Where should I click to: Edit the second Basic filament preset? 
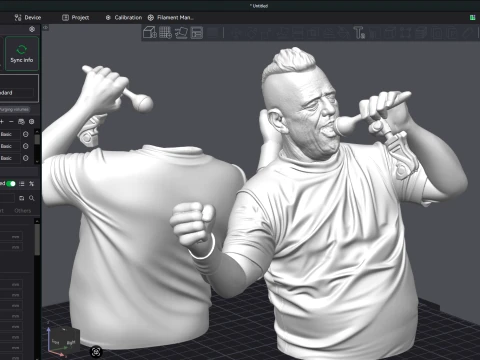[26, 146]
